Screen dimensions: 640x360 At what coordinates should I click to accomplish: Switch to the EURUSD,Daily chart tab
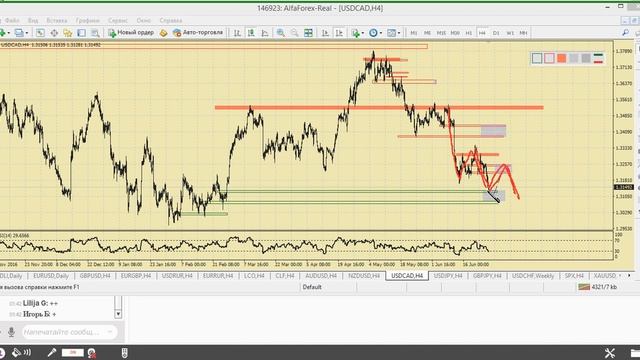tap(51, 276)
